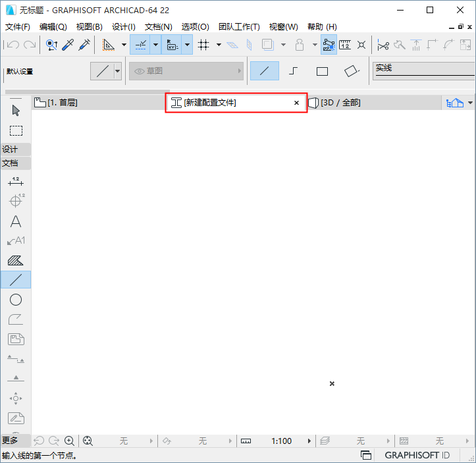The height and width of the screenshot is (463, 476).
Task: Click the Undo arrow icon
Action: (13, 45)
